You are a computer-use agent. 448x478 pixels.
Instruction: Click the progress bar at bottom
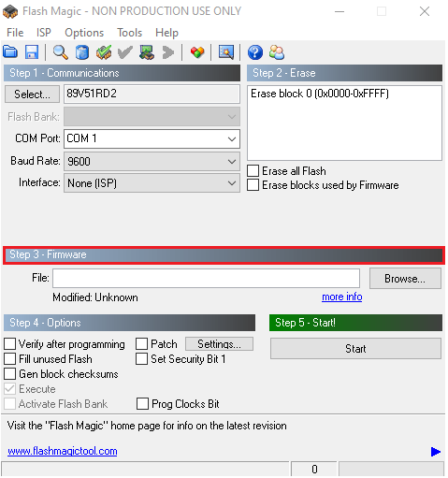click(391, 469)
